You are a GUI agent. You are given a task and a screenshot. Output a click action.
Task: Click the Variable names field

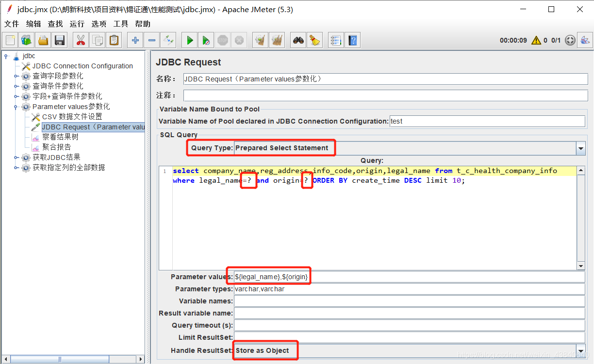click(x=410, y=301)
